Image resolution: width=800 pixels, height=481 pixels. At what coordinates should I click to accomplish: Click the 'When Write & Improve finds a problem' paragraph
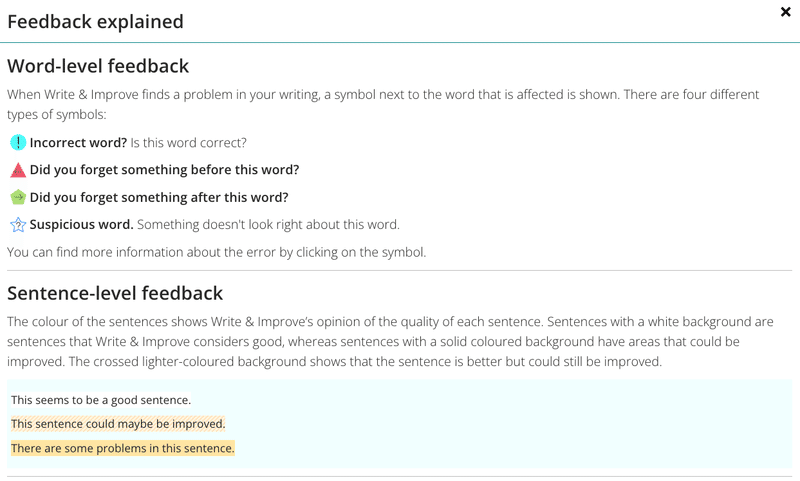tap(383, 104)
